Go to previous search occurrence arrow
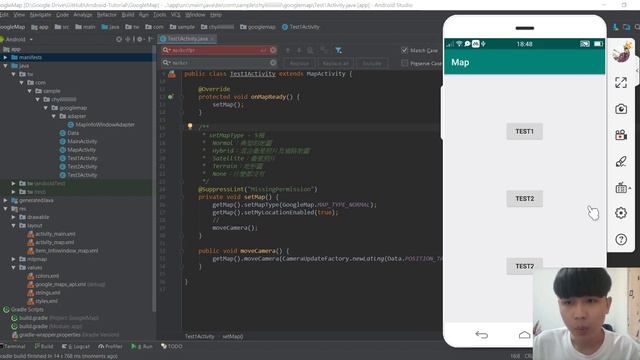The image size is (640, 360). tap(288, 50)
